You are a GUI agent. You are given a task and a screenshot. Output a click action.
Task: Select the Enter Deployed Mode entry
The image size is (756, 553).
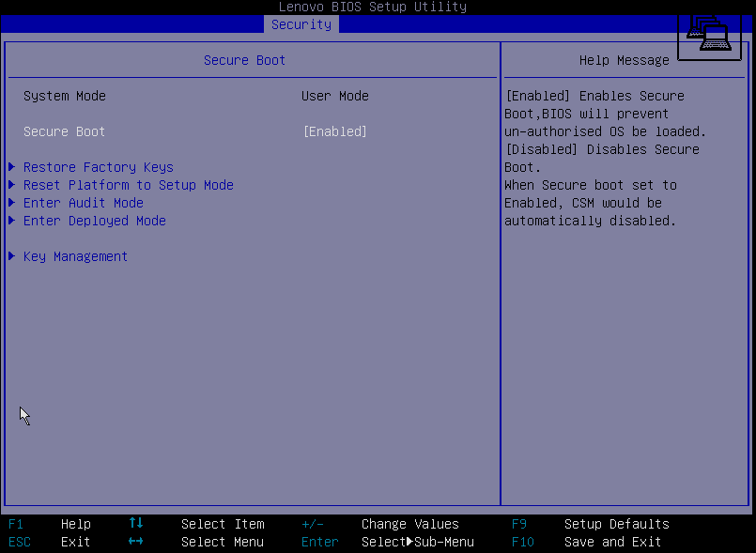pos(94,221)
